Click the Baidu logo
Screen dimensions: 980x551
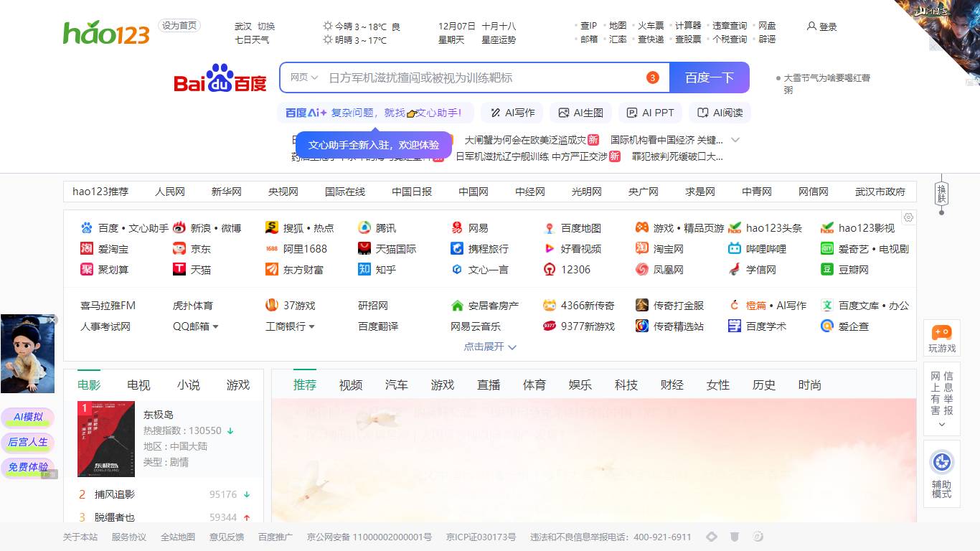220,78
